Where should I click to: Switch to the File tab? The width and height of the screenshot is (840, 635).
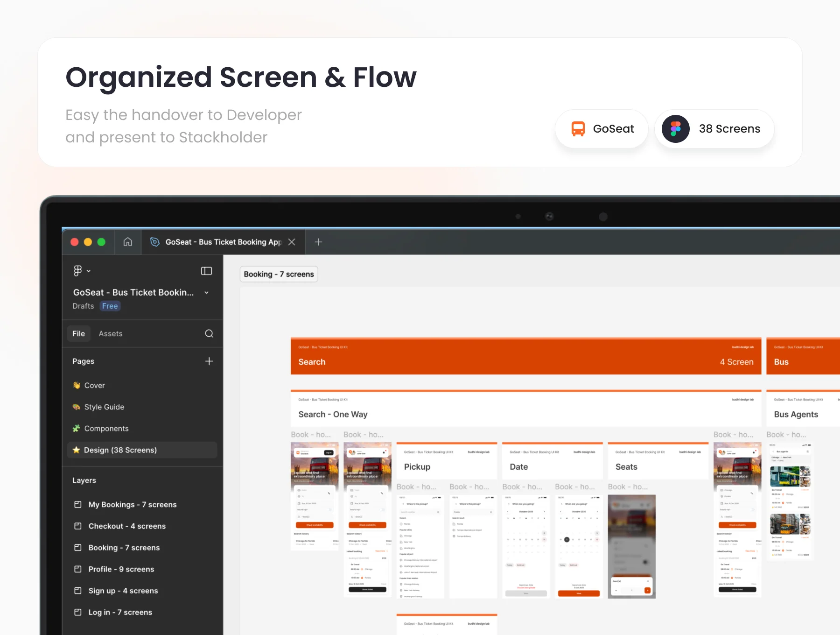tap(79, 333)
